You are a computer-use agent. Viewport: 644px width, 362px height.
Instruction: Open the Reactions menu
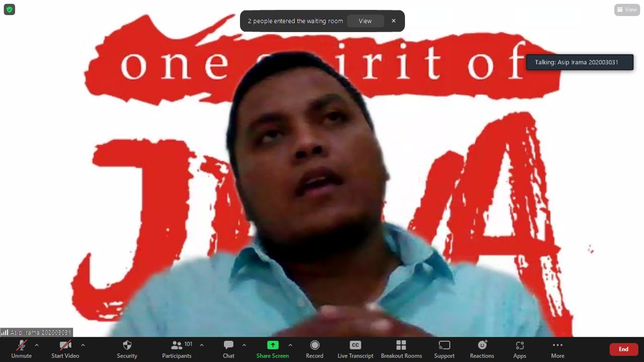482,345
